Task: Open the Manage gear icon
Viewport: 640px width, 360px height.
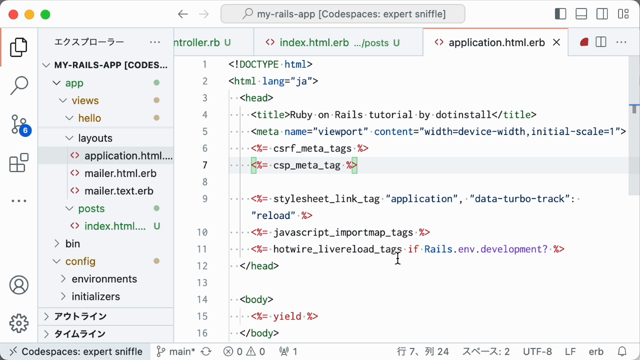Action: pyautogui.click(x=19, y=323)
